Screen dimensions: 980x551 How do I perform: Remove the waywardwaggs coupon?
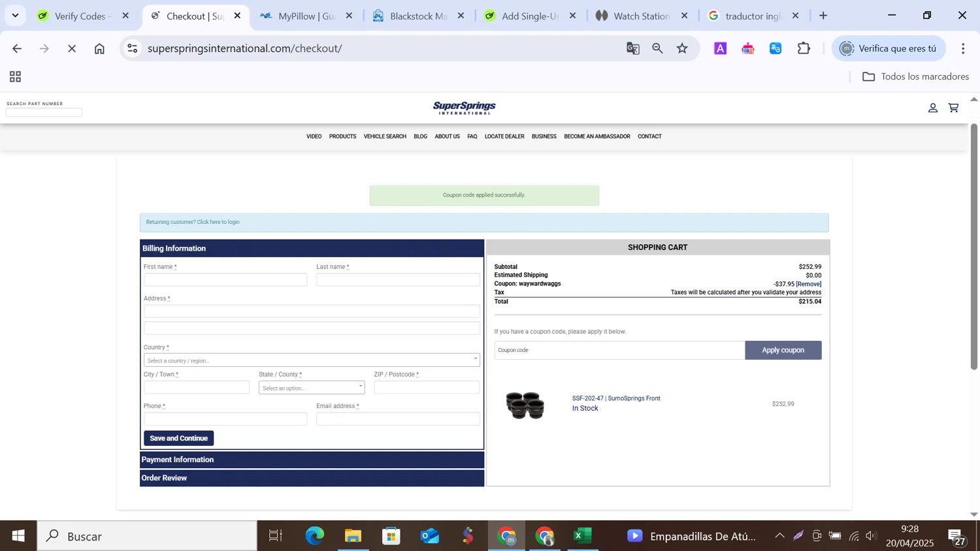(809, 284)
